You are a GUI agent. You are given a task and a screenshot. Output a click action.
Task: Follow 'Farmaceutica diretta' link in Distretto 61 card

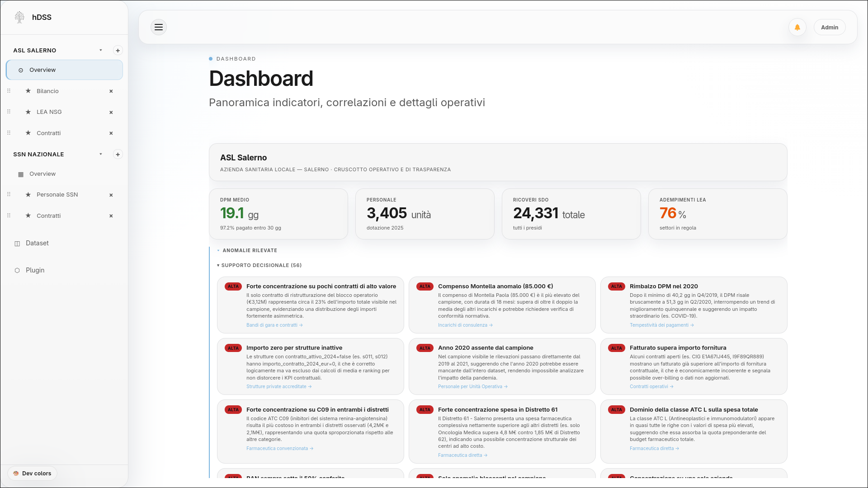tap(462, 455)
